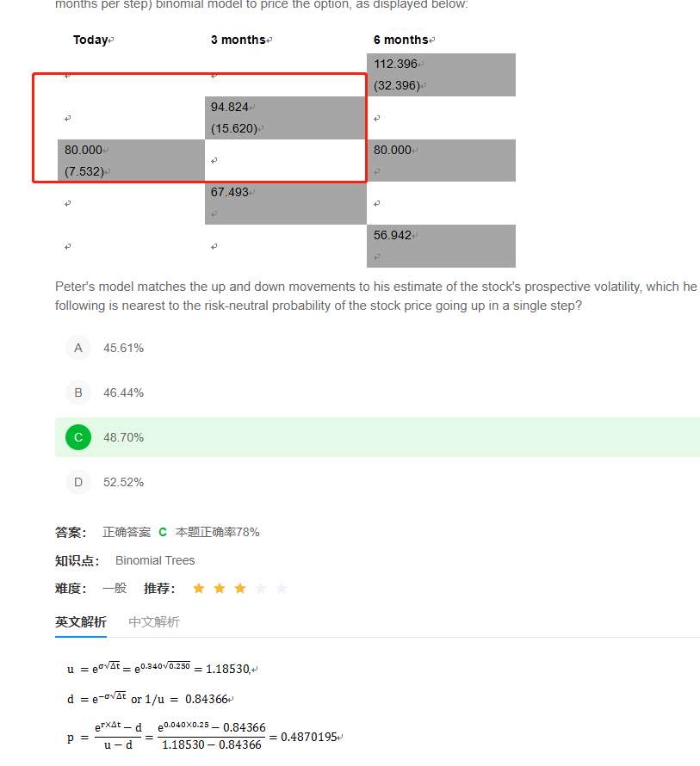
Task: Select answer option D circle
Action: 78,482
